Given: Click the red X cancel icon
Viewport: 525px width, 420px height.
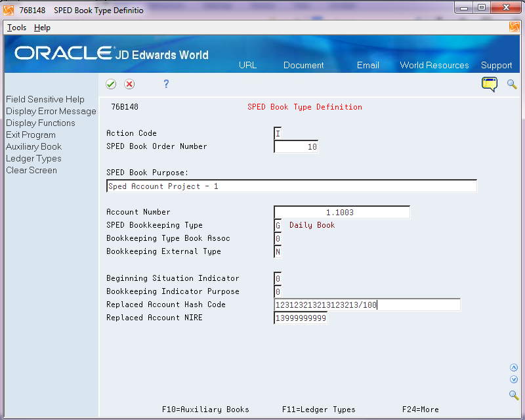Looking at the screenshot, I should point(129,84).
